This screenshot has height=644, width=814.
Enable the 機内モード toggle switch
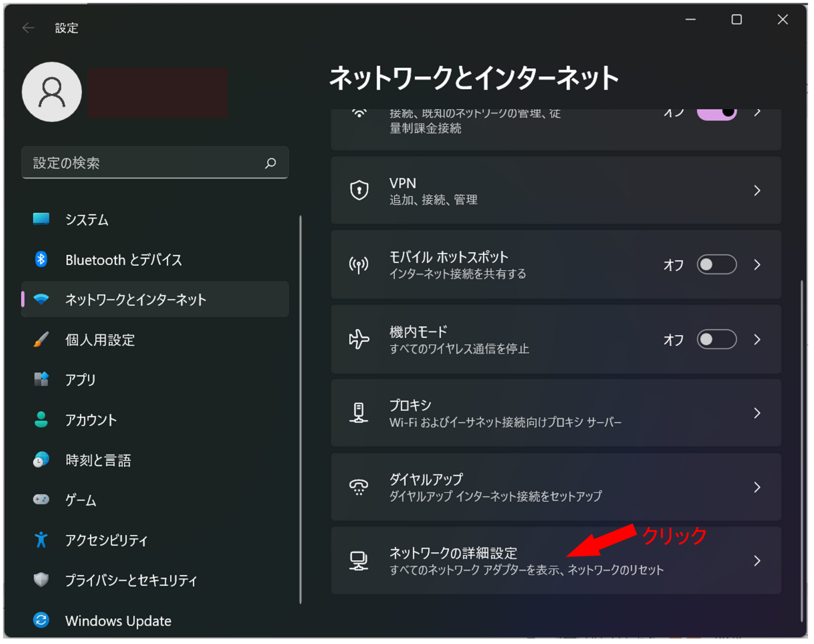click(x=716, y=339)
